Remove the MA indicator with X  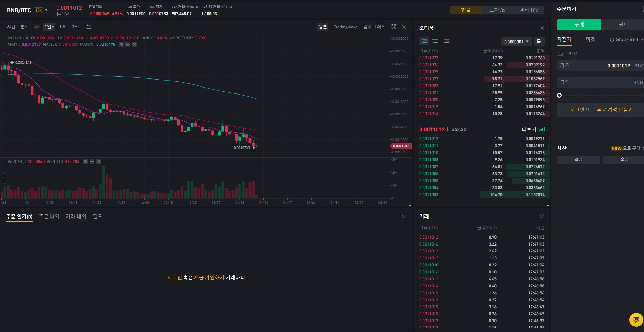(135, 44)
